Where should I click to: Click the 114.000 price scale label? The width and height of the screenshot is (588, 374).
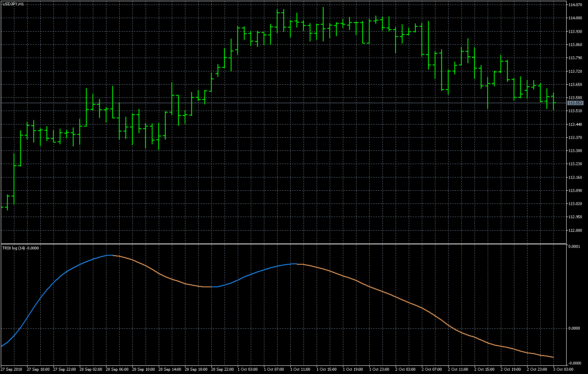click(x=575, y=18)
